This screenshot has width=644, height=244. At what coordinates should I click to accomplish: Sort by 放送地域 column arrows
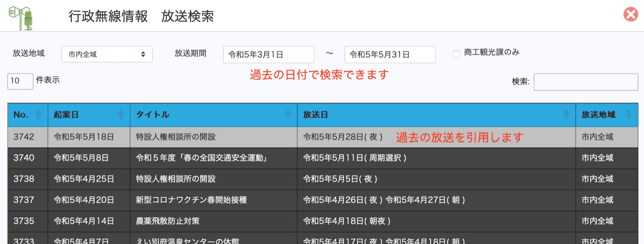pos(628,115)
